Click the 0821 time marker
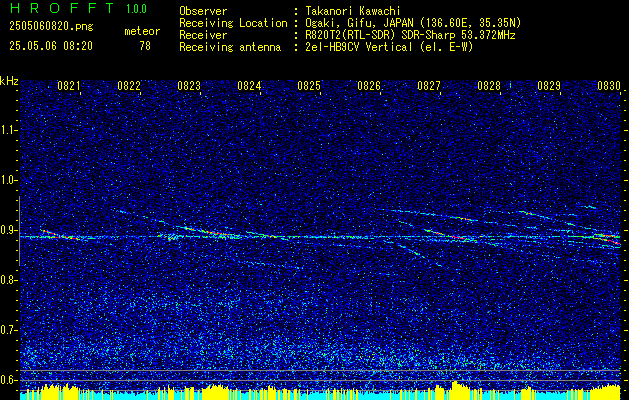629x400 pixels. (x=69, y=85)
